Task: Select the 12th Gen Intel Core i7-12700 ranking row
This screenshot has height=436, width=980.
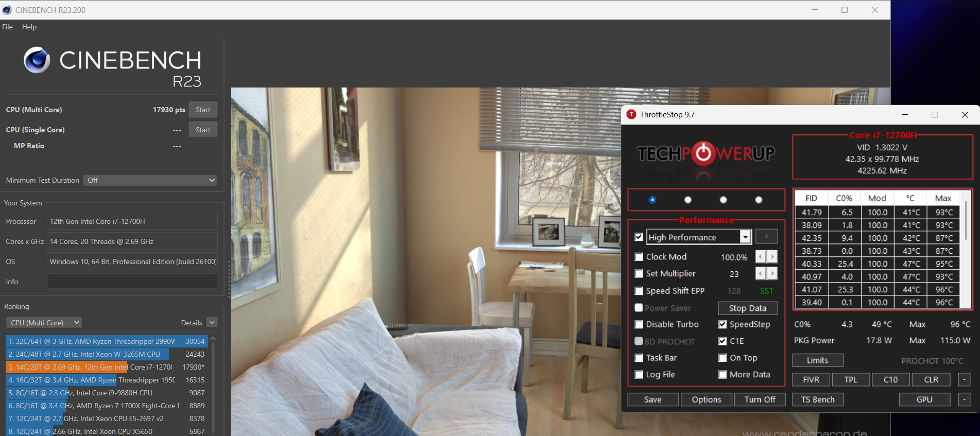Action: coord(107,367)
